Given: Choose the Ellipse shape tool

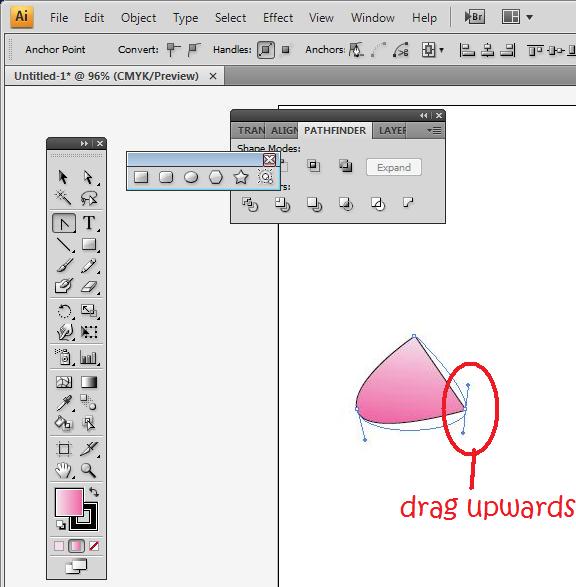Looking at the screenshot, I should 191,177.
